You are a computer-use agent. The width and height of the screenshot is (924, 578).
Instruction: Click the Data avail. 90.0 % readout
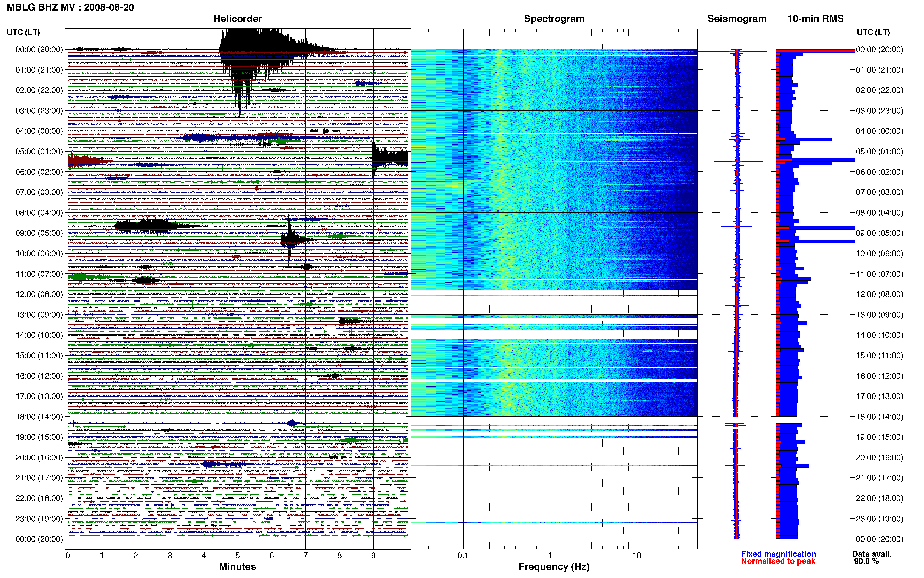coord(872,558)
